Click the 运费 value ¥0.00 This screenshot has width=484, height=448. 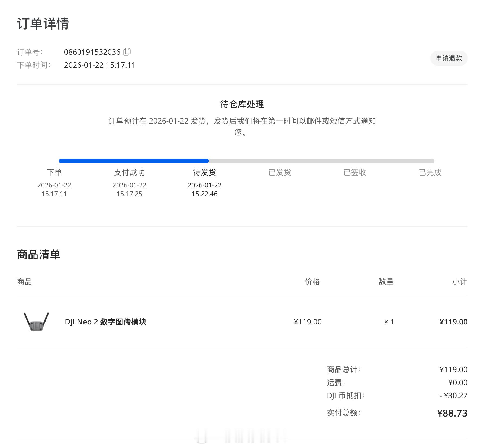(458, 382)
